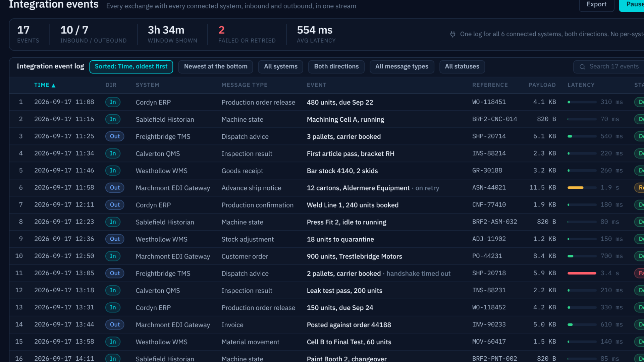Click the search magnifier icon
This screenshot has height=362, width=644.
[x=583, y=67]
